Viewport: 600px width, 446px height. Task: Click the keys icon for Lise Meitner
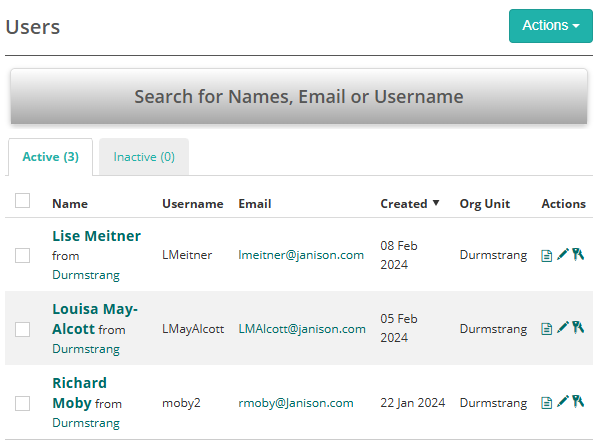point(577,254)
